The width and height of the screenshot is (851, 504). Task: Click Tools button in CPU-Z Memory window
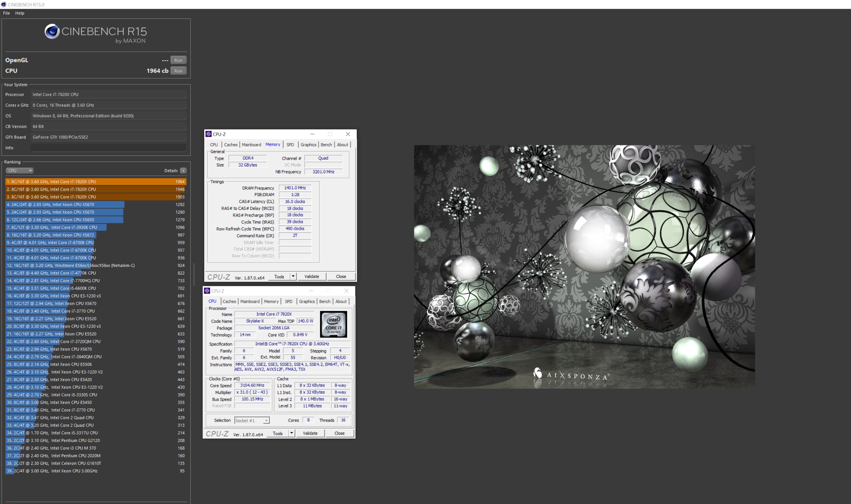pyautogui.click(x=279, y=276)
